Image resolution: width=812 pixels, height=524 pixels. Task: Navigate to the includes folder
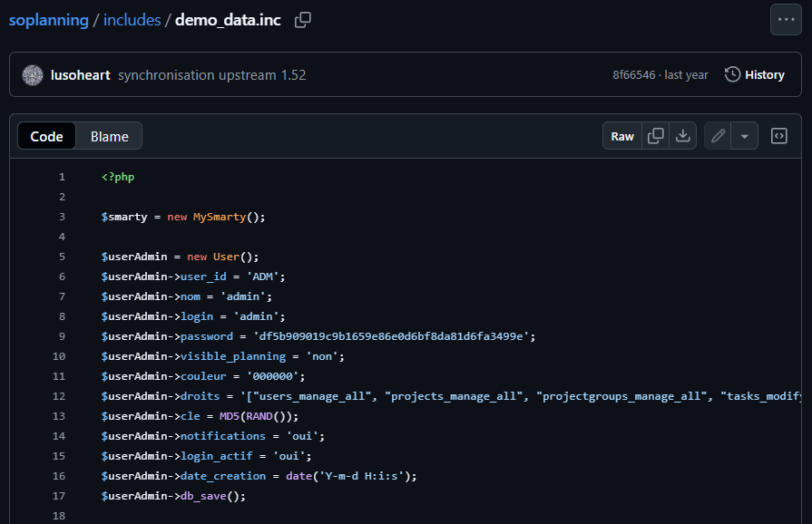(132, 20)
